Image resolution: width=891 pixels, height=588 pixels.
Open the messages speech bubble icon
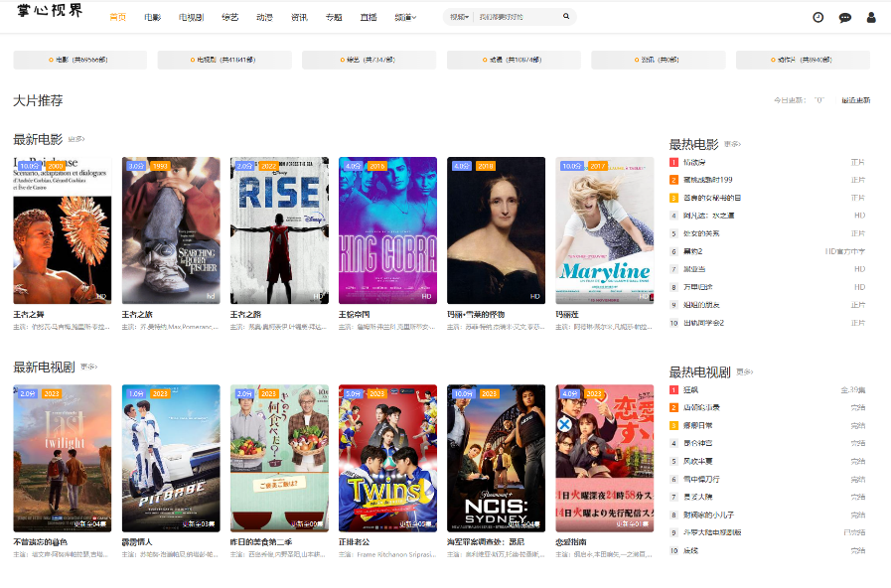[x=845, y=18]
